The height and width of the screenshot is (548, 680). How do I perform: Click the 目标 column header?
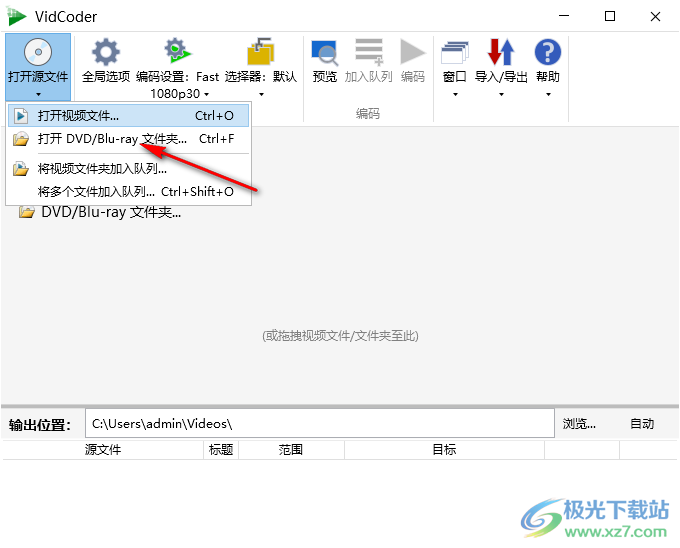tap(444, 450)
